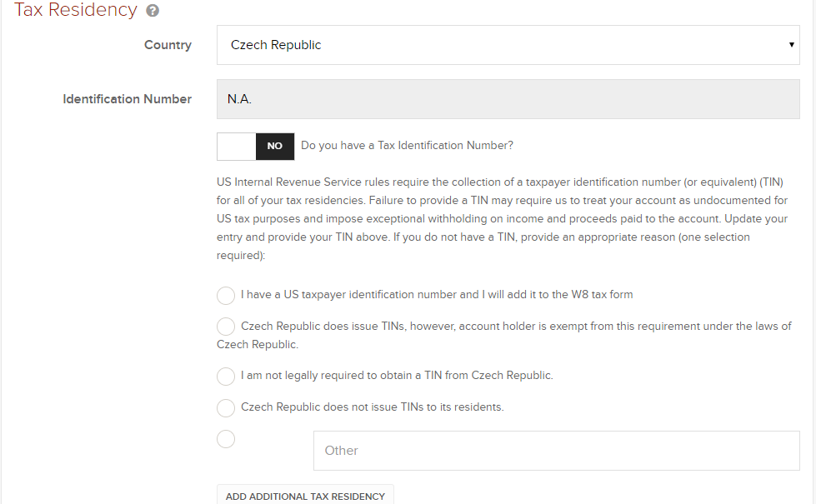Screen dimensions: 816x504
Task: Click the Country field label
Action: [168, 45]
